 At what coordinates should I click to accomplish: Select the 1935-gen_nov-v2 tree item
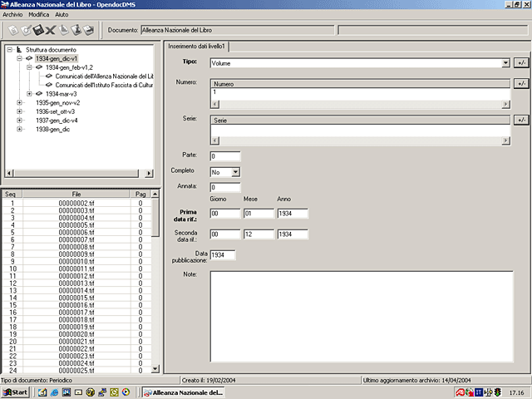(x=57, y=102)
